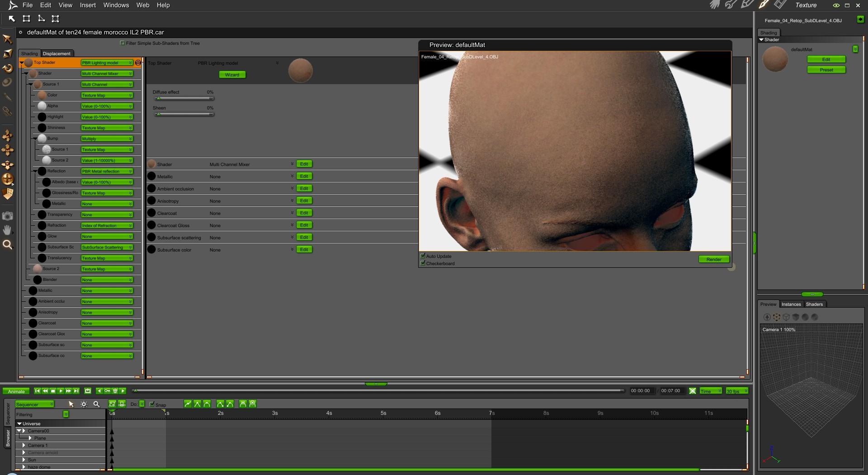Toggle the green eye visibility icon
Screen dimensions: 868x475
[x=836, y=5]
